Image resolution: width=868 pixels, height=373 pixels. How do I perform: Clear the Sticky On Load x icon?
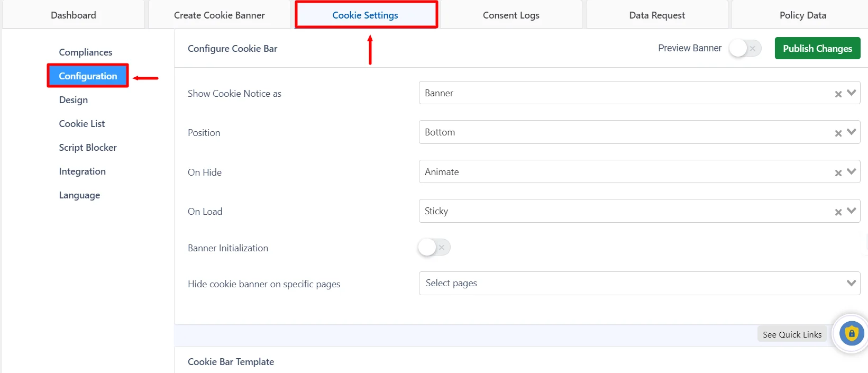click(x=838, y=212)
